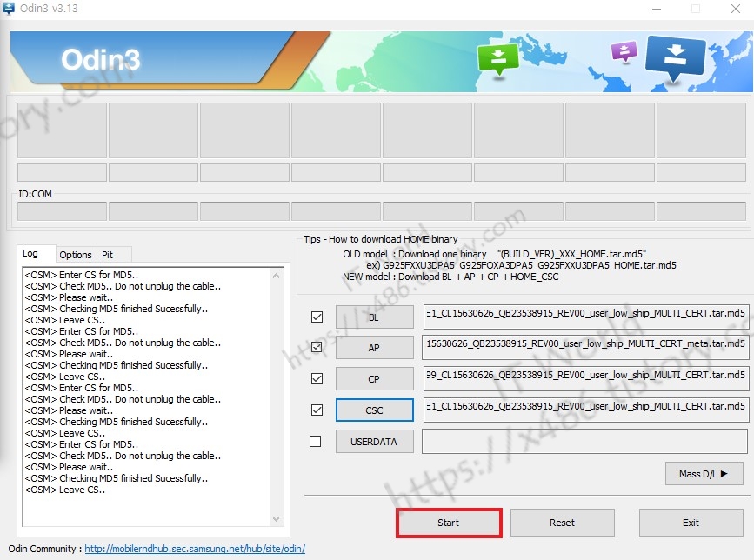754x560 pixels.
Task: Browse for a CSC firmware file
Action: point(374,410)
